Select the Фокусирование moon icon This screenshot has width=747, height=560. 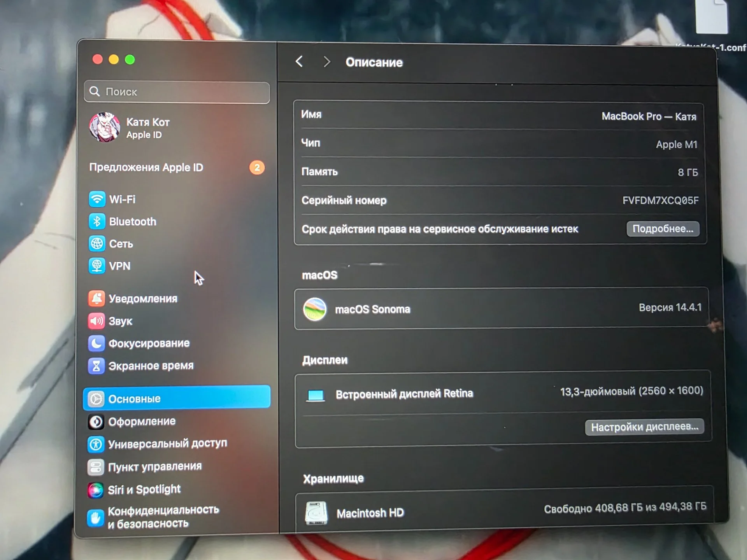pyautogui.click(x=96, y=343)
